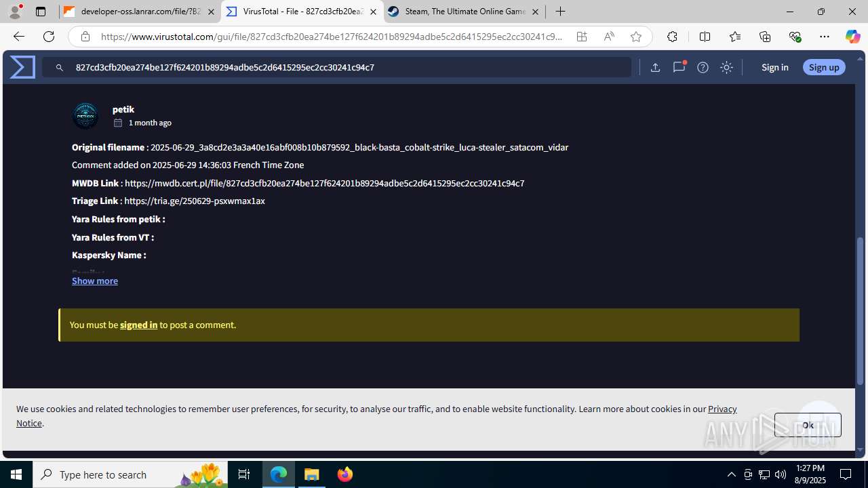Enable Read aloud icon in address bar
Viewport: 868px width, 488px height.
pos(609,37)
